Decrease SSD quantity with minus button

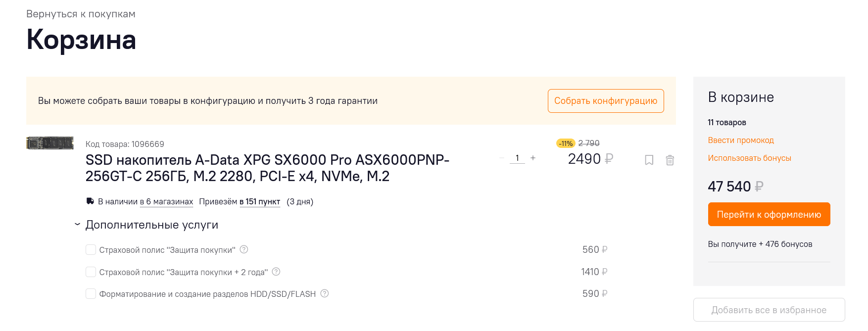point(502,158)
